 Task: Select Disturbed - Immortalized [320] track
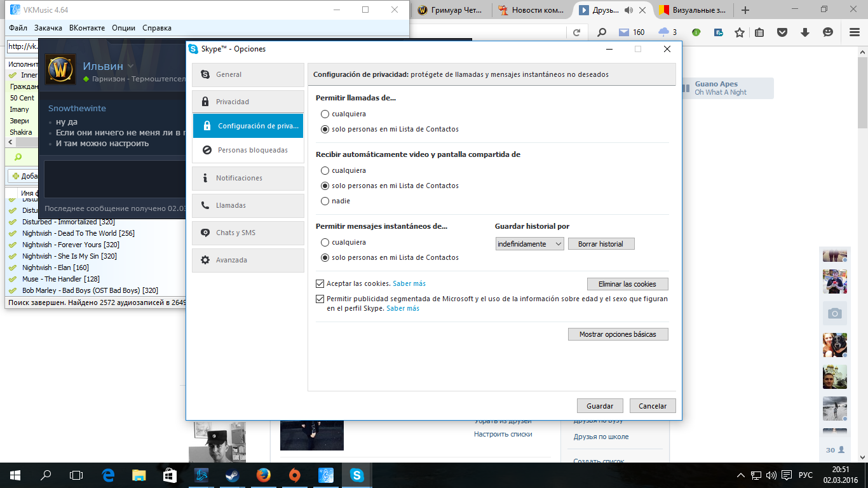(69, 222)
